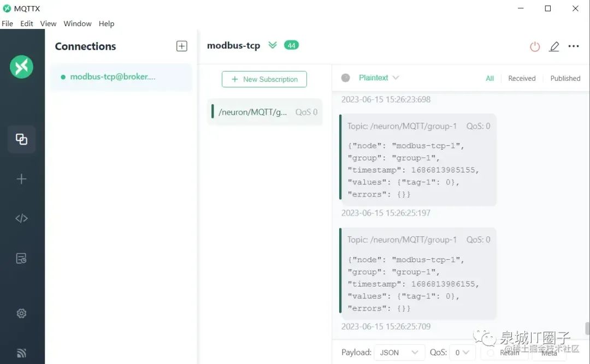This screenshot has width=590, height=364.
Task: Click timestamp 2023-06-15 15:26:25:709
Action: click(386, 326)
